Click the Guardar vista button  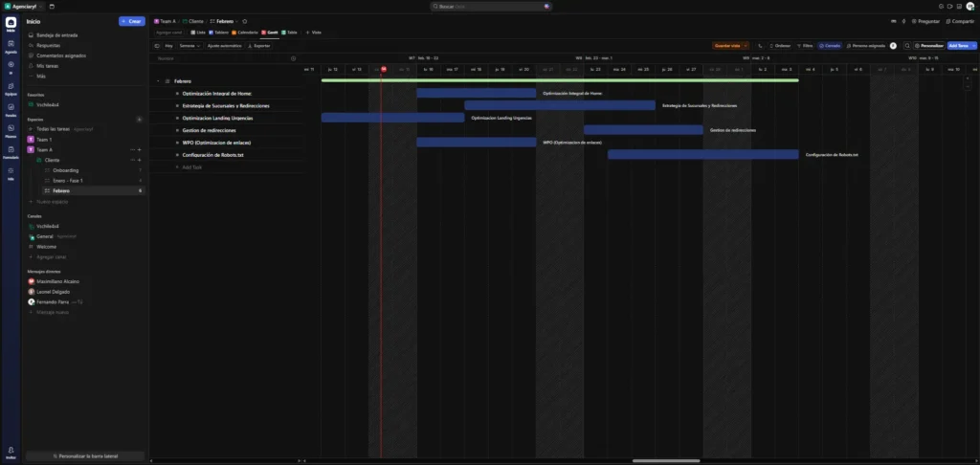click(727, 46)
